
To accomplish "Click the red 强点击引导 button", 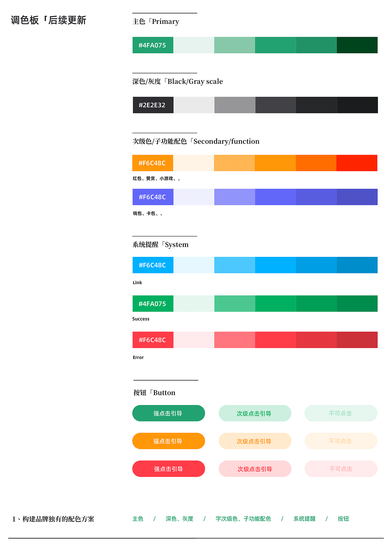I will coord(168,469).
